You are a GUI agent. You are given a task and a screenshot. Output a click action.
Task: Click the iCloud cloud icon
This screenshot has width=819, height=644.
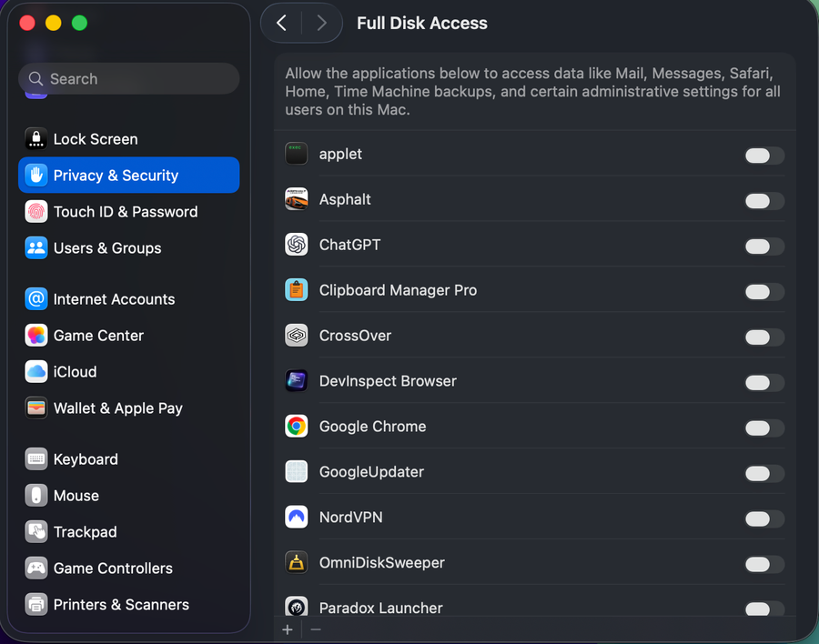[x=36, y=372]
